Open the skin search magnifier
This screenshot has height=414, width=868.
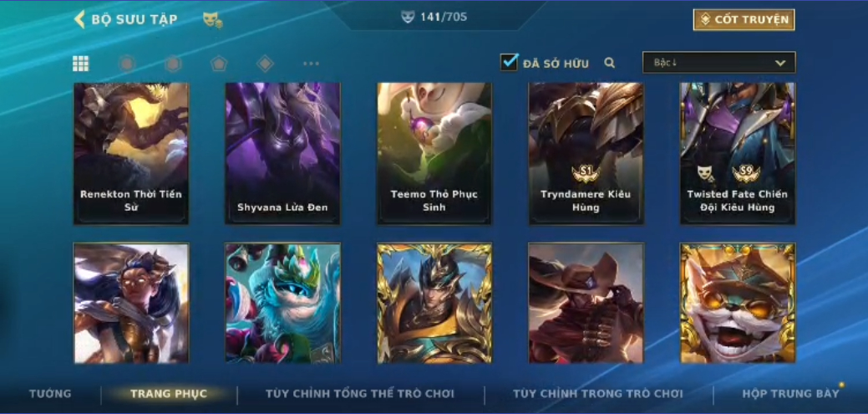click(610, 64)
